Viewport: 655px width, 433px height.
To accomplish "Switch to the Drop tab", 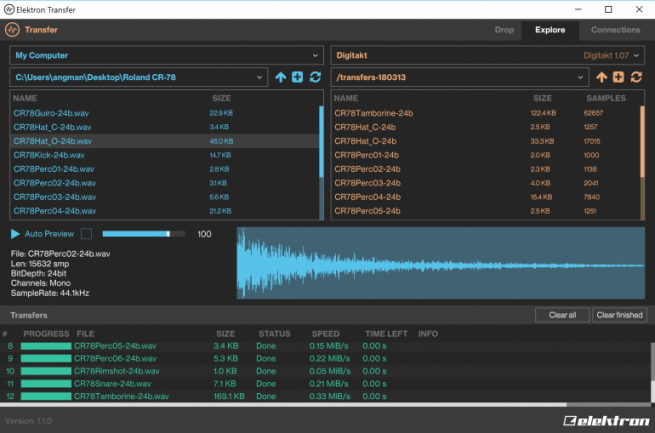I will click(x=504, y=30).
